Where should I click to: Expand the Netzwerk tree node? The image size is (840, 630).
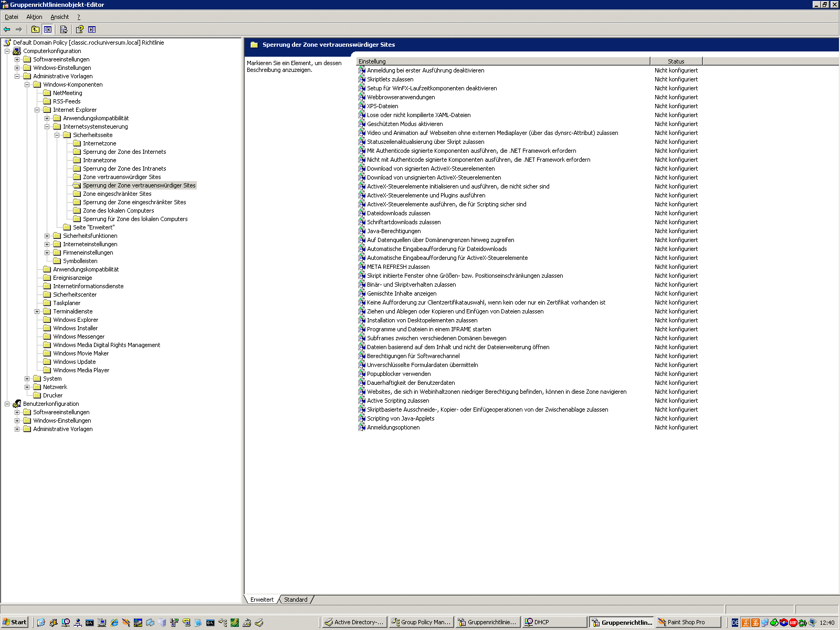click(x=27, y=387)
